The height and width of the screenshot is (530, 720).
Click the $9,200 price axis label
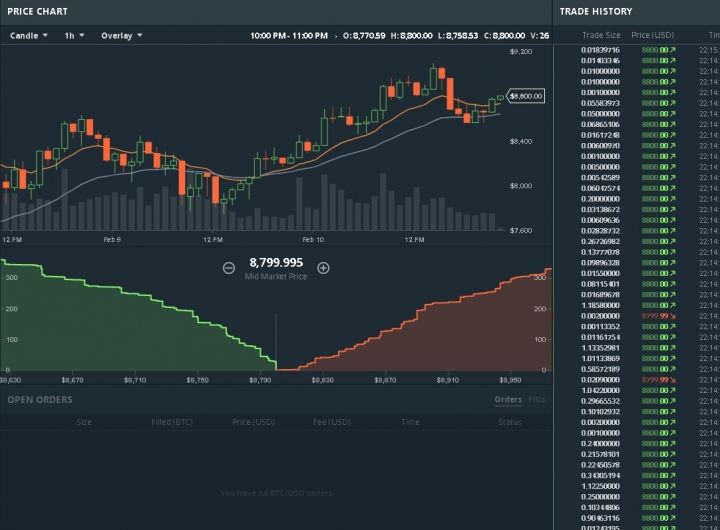pyautogui.click(x=521, y=51)
